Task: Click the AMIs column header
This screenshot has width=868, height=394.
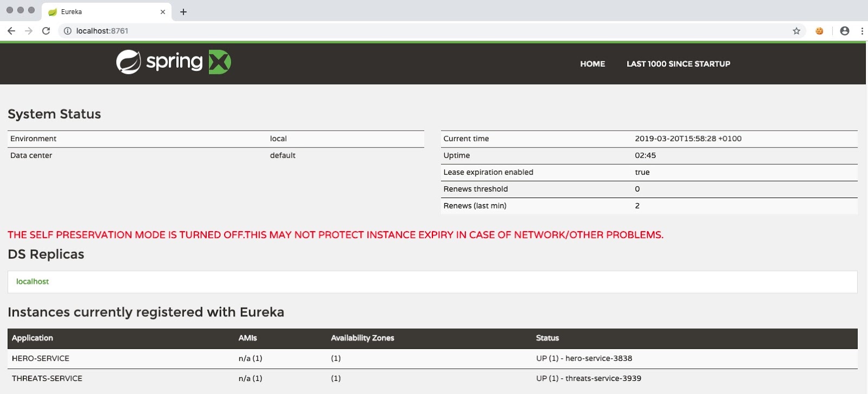Action: coord(248,338)
